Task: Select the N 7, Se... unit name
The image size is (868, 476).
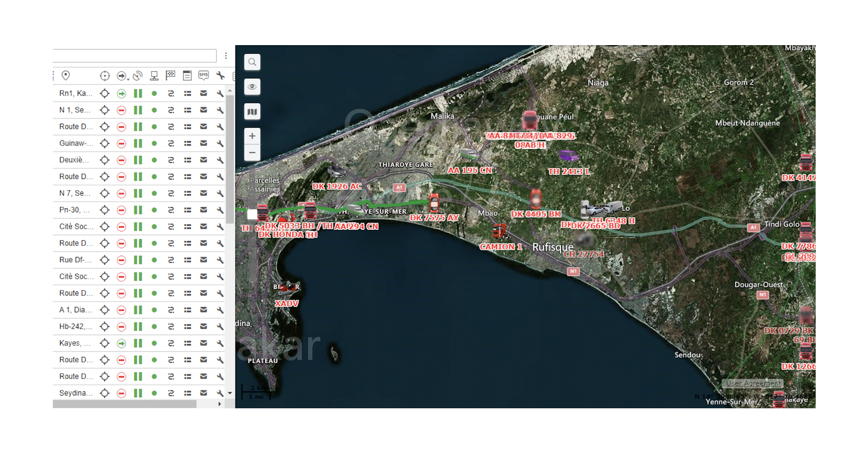Action: pos(75,193)
